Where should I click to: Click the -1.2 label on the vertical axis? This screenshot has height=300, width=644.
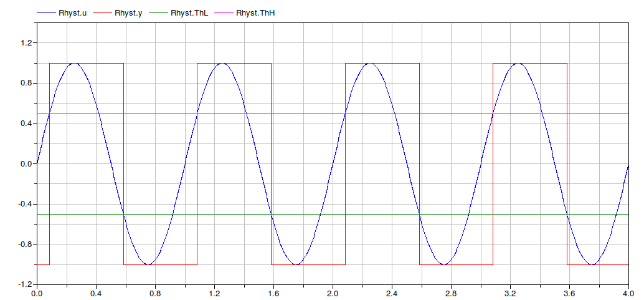[x=24, y=284]
